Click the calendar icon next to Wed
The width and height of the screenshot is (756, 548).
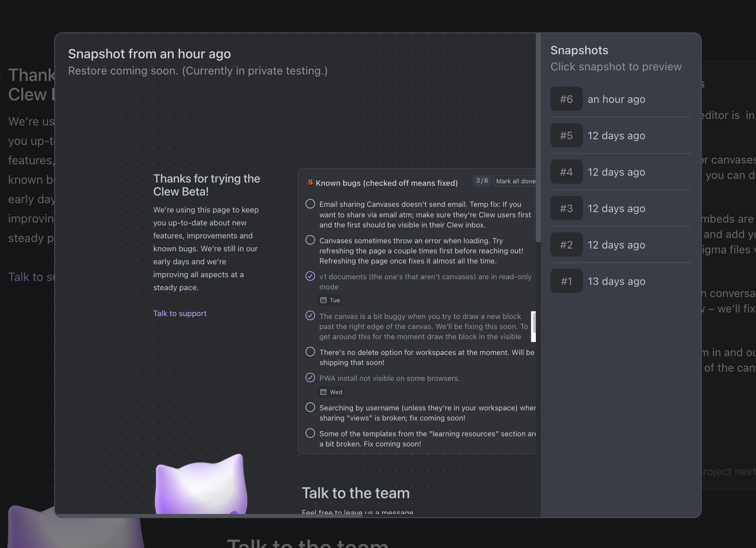coord(323,392)
